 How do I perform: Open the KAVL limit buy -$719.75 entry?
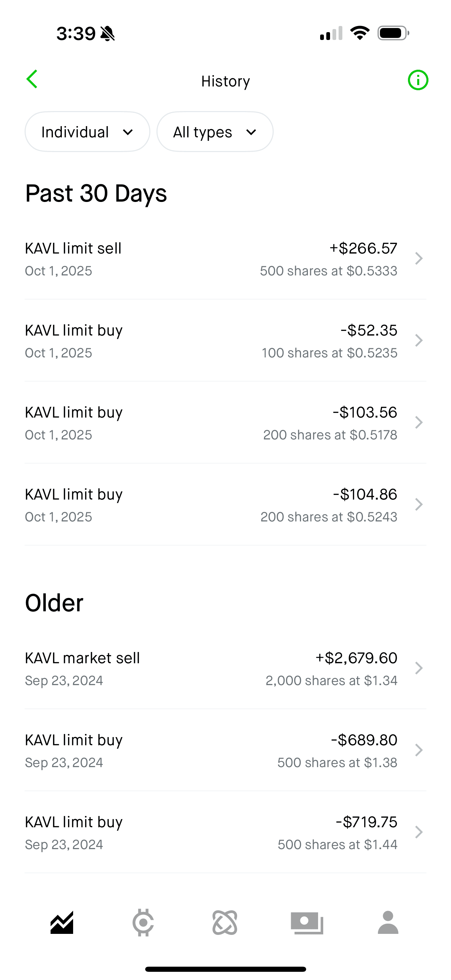tap(211, 833)
